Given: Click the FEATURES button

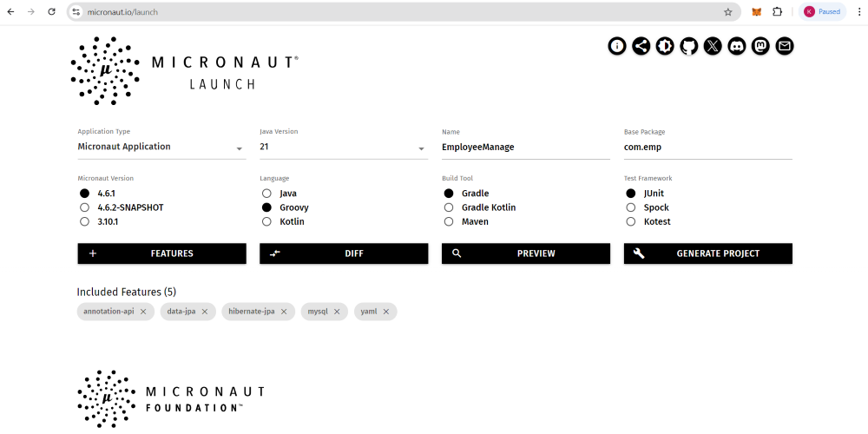Looking at the screenshot, I should click(161, 253).
